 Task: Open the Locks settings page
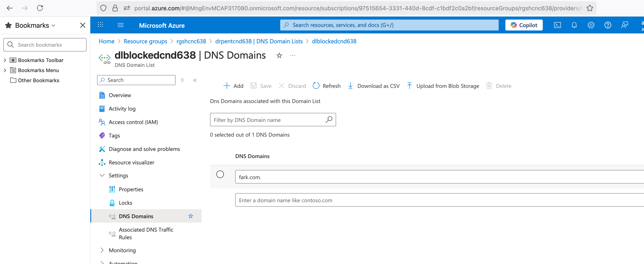[x=125, y=203]
